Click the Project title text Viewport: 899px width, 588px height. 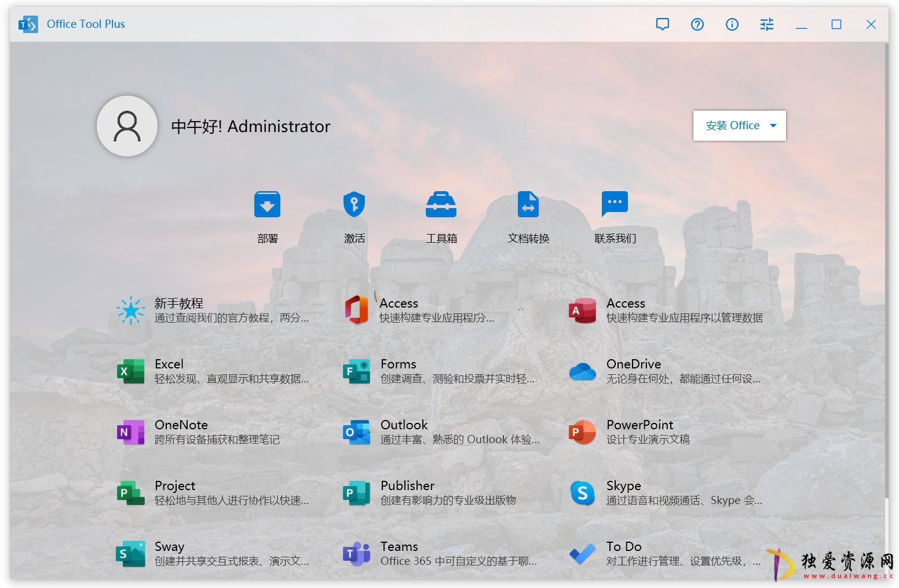[174, 485]
